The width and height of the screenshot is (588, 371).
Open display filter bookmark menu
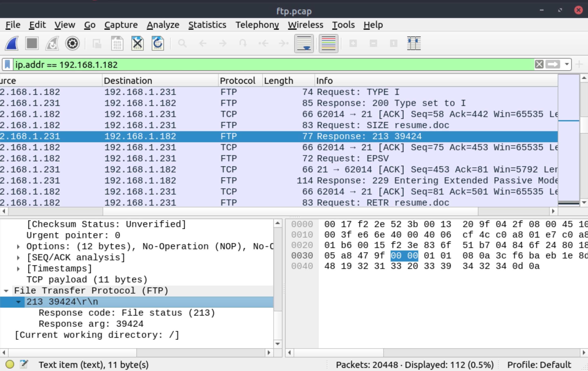pyautogui.click(x=8, y=65)
